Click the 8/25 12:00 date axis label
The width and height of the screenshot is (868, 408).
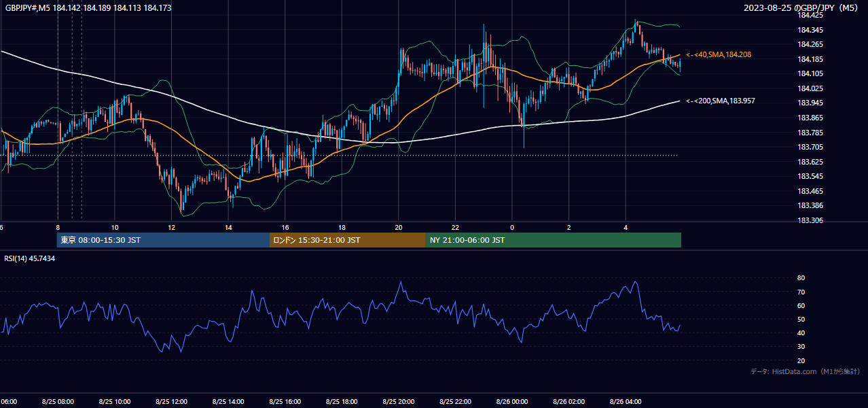tap(171, 401)
